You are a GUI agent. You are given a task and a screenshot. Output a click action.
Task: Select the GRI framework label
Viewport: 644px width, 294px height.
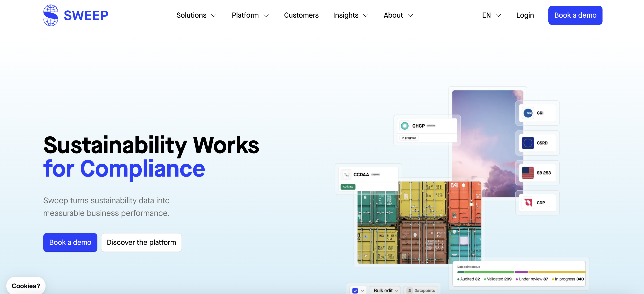[x=540, y=113]
